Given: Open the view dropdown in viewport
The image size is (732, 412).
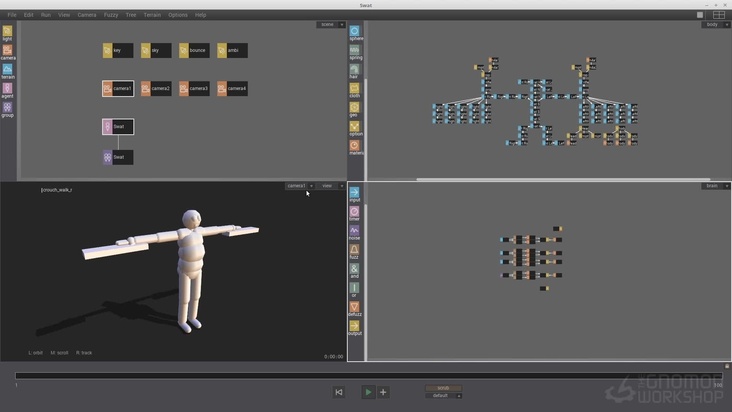Looking at the screenshot, I should point(331,186).
